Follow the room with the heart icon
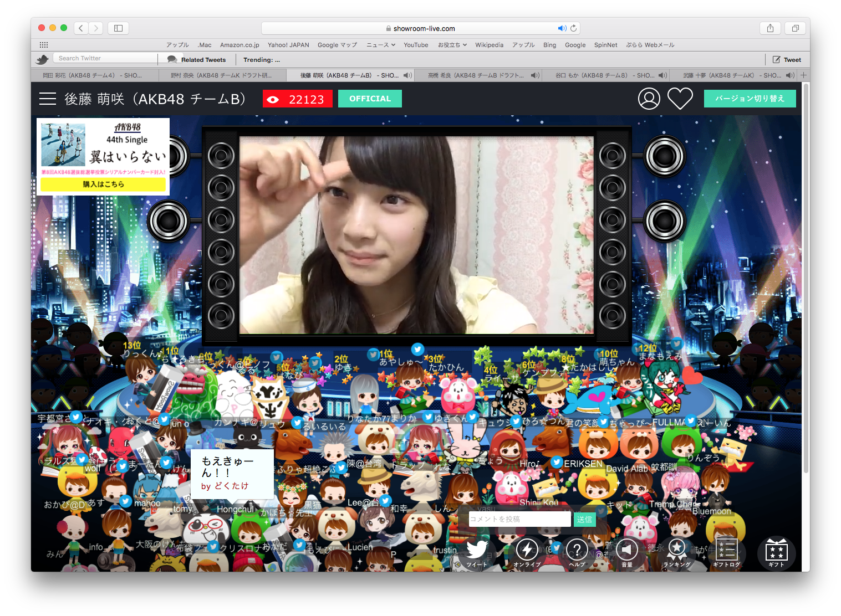This screenshot has height=616, width=841. point(680,99)
